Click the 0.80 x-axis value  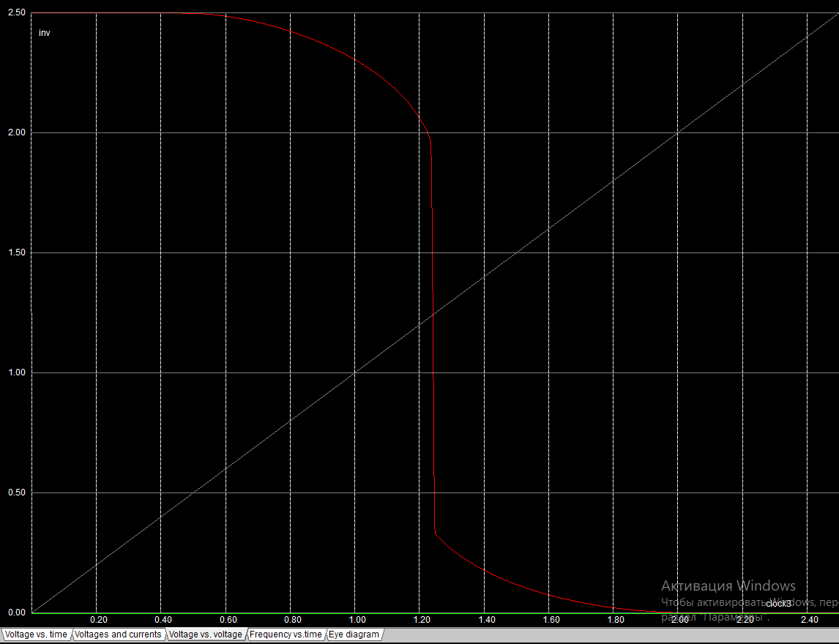tap(293, 620)
